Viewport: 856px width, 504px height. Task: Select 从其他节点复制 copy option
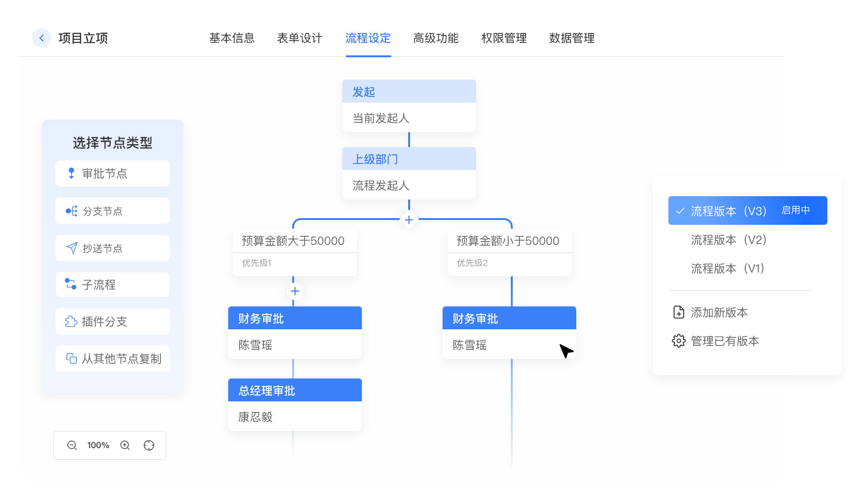pos(112,358)
